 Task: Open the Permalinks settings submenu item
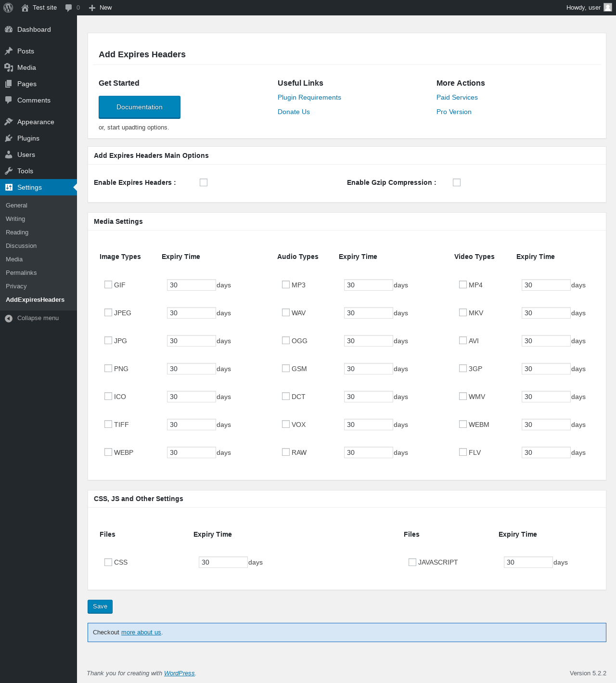(x=21, y=273)
